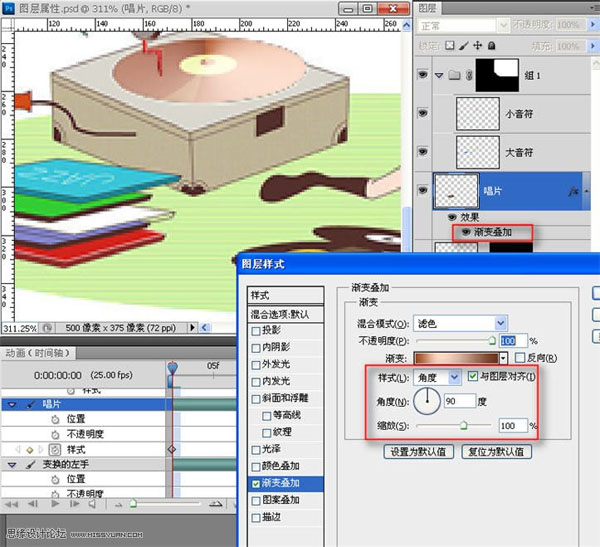This screenshot has width=600, height=547.
Task: Click the lock all padlock icon
Action: tap(493, 44)
